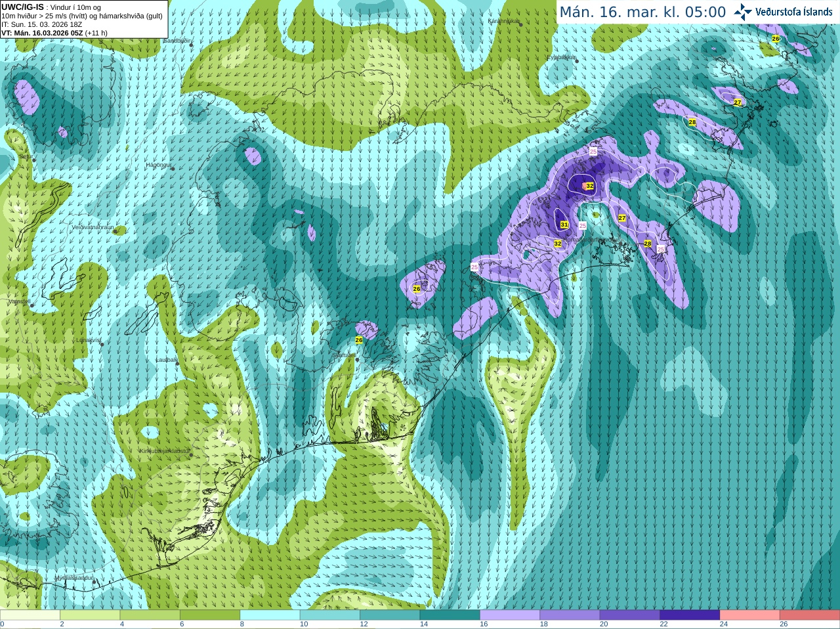Click the legend scale value 22

click(x=663, y=624)
